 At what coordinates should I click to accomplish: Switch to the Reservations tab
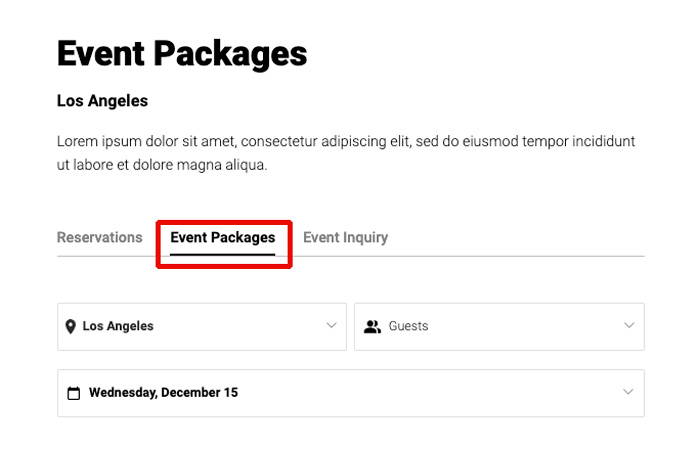pos(100,238)
